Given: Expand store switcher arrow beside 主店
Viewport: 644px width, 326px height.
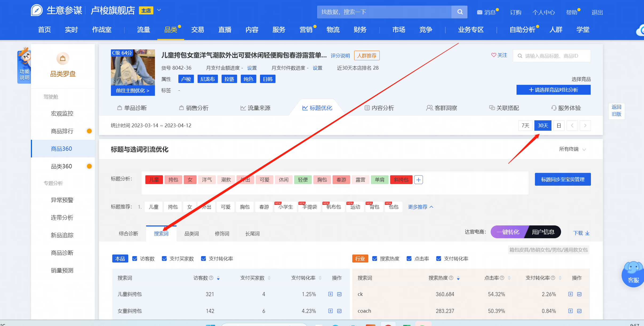Looking at the screenshot, I should 159,10.
